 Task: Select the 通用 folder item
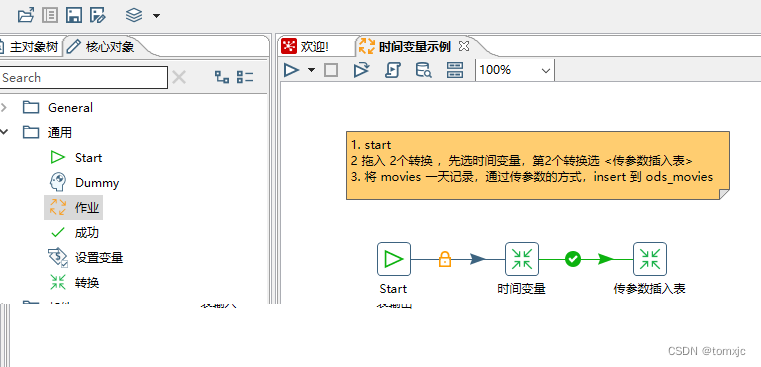coord(60,132)
